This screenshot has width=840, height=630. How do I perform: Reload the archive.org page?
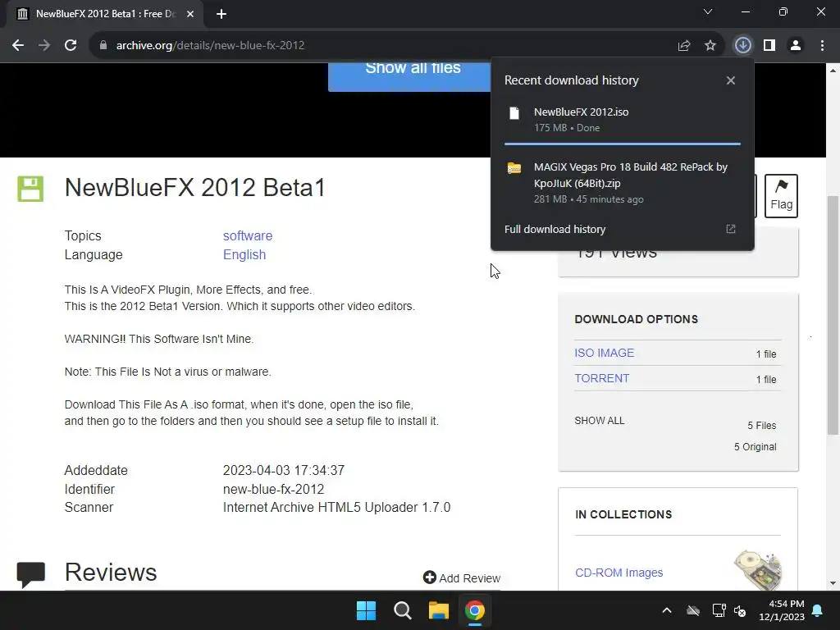71,46
